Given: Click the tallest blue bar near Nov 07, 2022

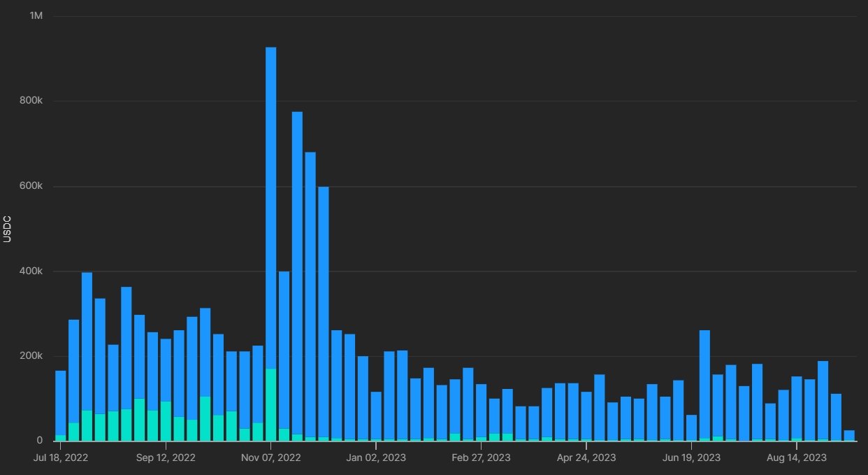Looking at the screenshot, I should [270, 210].
